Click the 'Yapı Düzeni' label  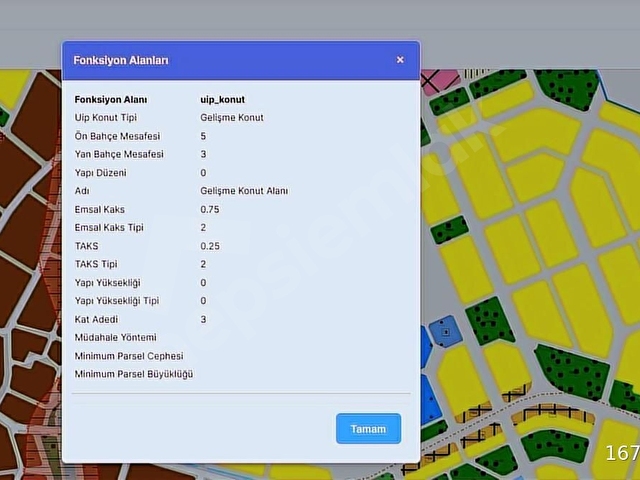pos(100,173)
